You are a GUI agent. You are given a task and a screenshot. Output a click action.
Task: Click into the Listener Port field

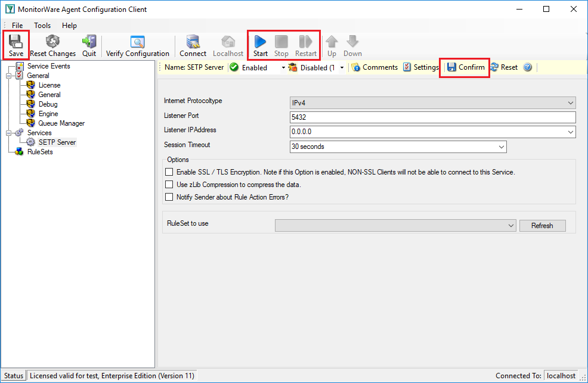(x=433, y=117)
